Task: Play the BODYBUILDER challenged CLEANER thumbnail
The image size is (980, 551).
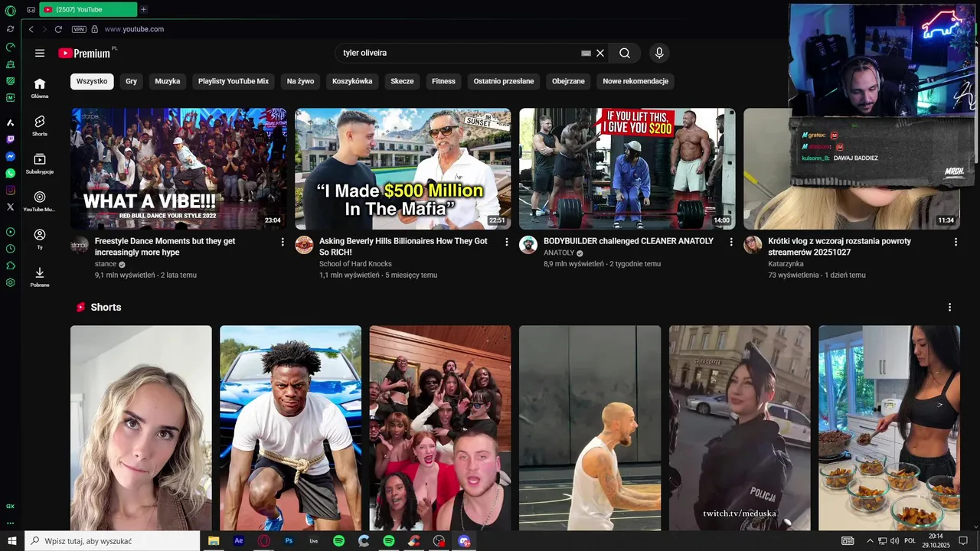Action: (627, 168)
